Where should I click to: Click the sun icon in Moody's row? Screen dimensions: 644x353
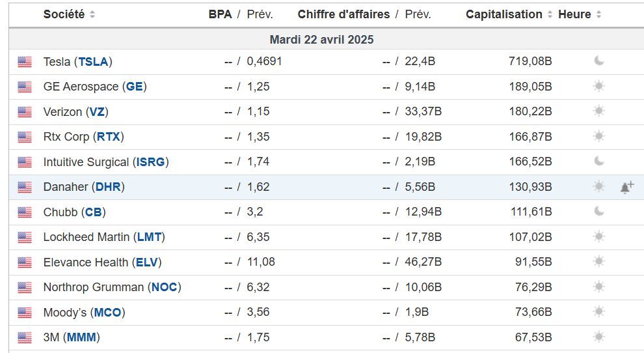(x=599, y=312)
